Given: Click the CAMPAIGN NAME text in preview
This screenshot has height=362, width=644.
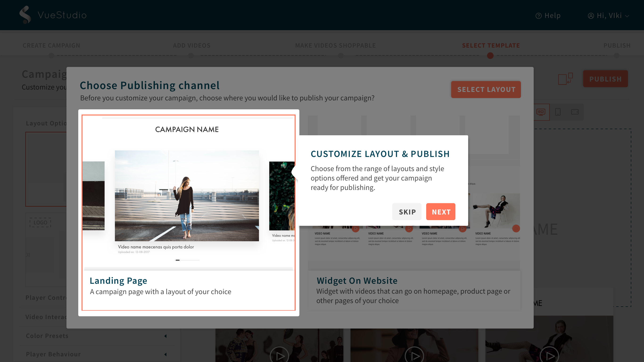Looking at the screenshot, I should point(187,129).
